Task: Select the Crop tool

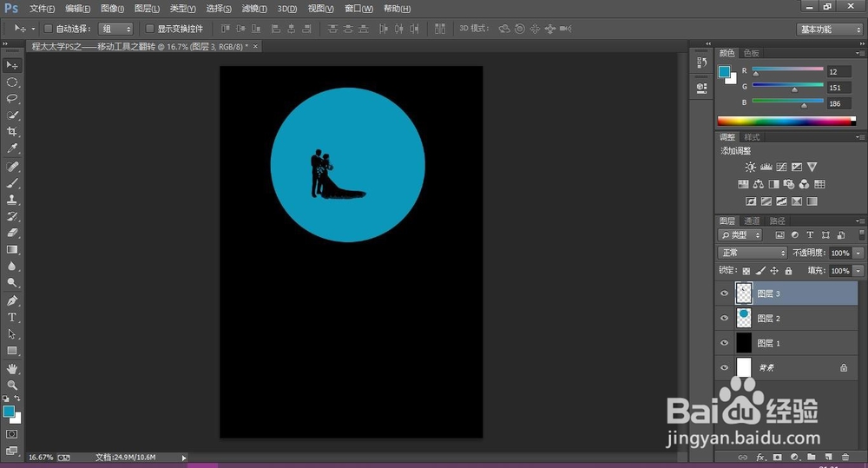Action: click(11, 132)
